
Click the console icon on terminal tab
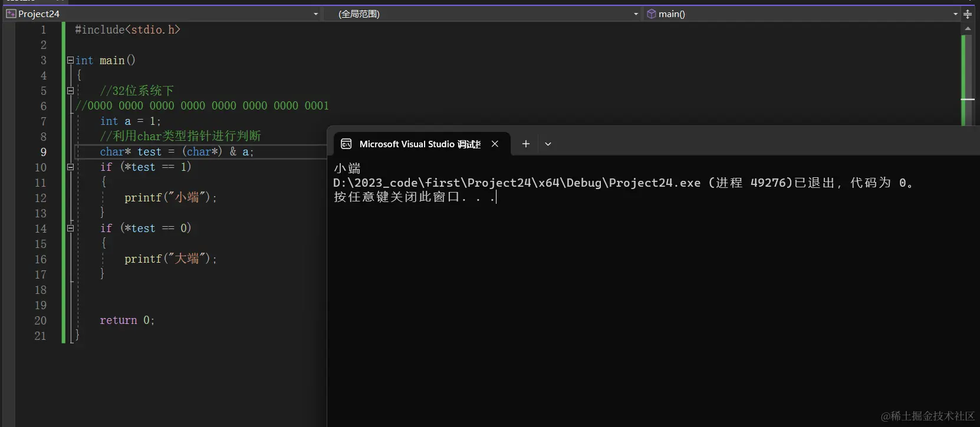[x=347, y=144]
